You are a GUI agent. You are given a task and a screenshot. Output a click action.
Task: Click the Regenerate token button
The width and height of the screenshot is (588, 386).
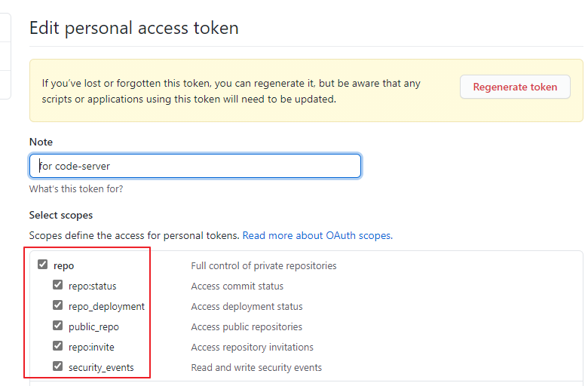(x=515, y=87)
